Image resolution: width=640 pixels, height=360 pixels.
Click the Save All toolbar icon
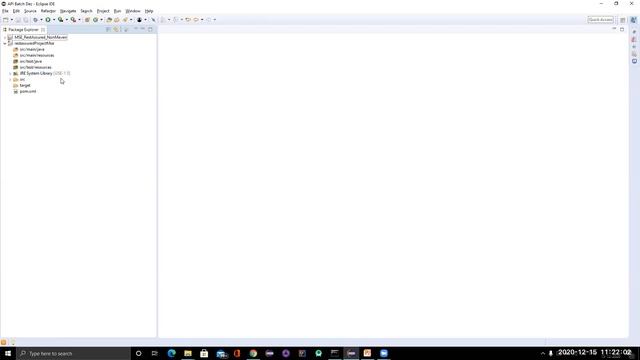point(25,20)
